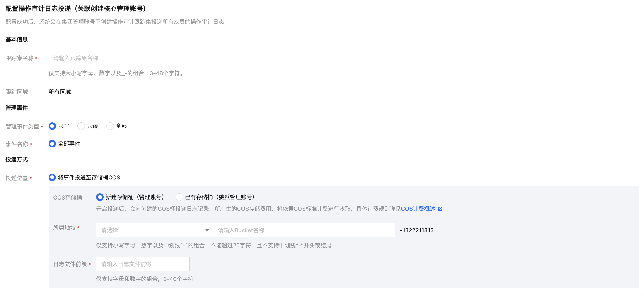Click the 投递方式 section heading

point(17,159)
